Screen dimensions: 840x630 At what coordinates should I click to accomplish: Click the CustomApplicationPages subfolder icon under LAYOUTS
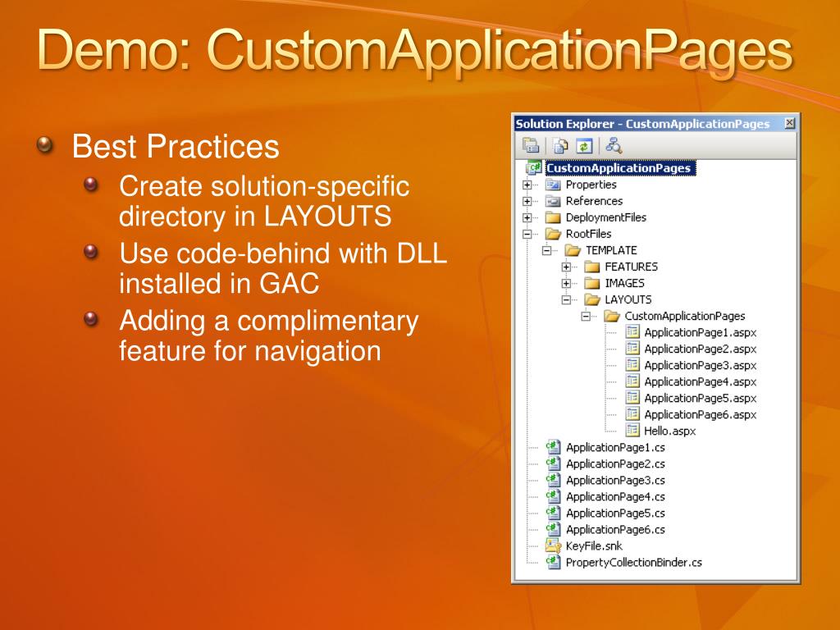[612, 316]
